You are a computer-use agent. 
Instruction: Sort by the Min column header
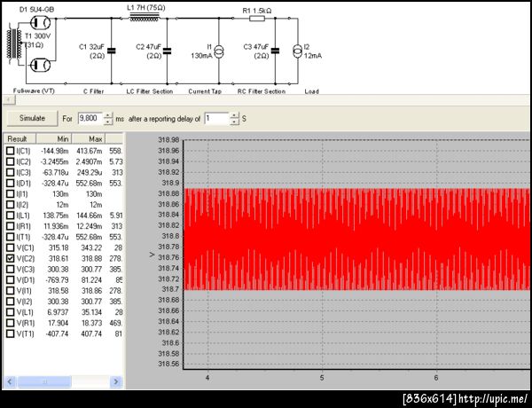point(53,138)
